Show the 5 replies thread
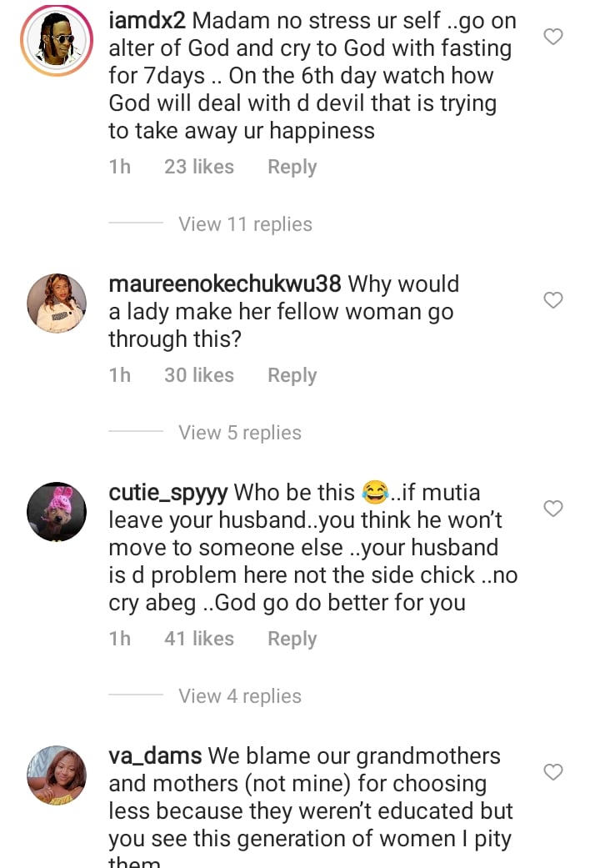 [x=239, y=433]
